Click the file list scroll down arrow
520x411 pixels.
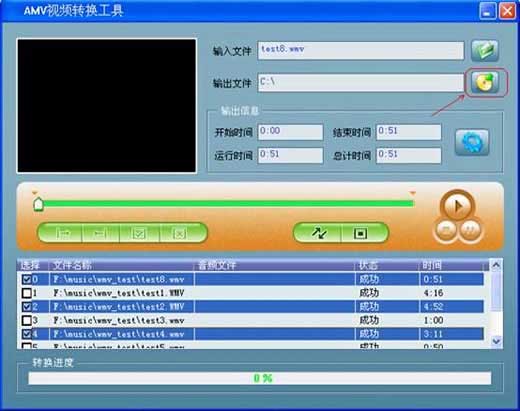click(496, 341)
